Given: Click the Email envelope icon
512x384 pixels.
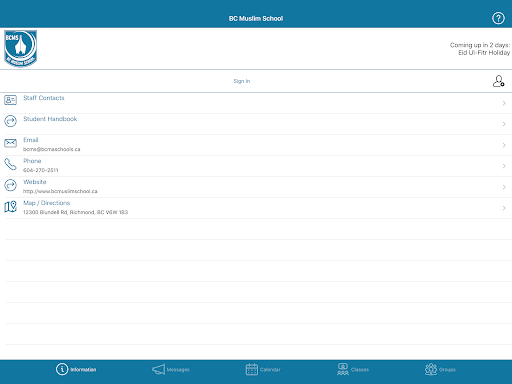Looking at the screenshot, I should [10, 143].
